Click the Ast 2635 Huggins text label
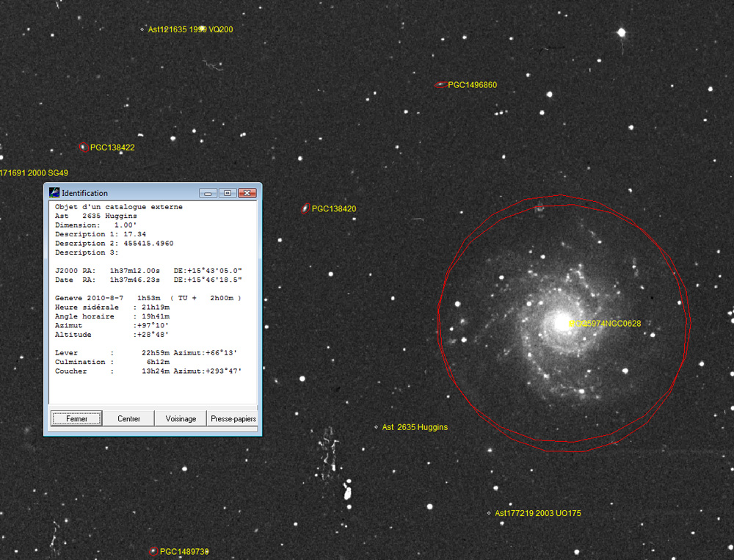This screenshot has height=560, width=734. [415, 426]
